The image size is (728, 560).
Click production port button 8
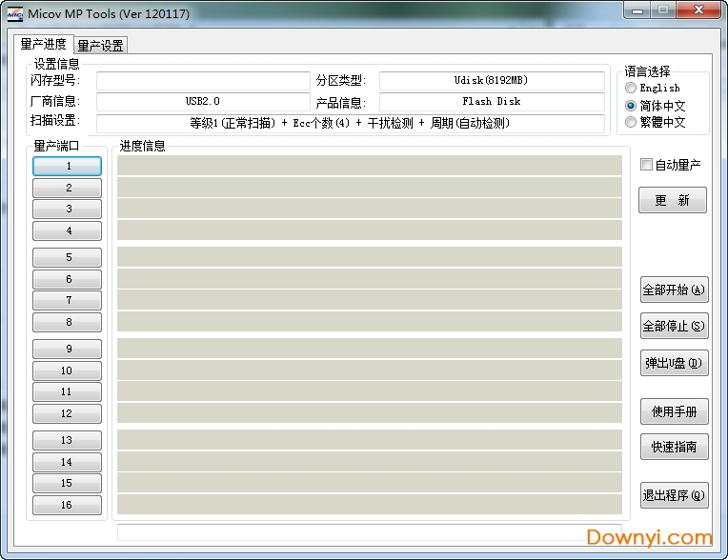(x=68, y=322)
